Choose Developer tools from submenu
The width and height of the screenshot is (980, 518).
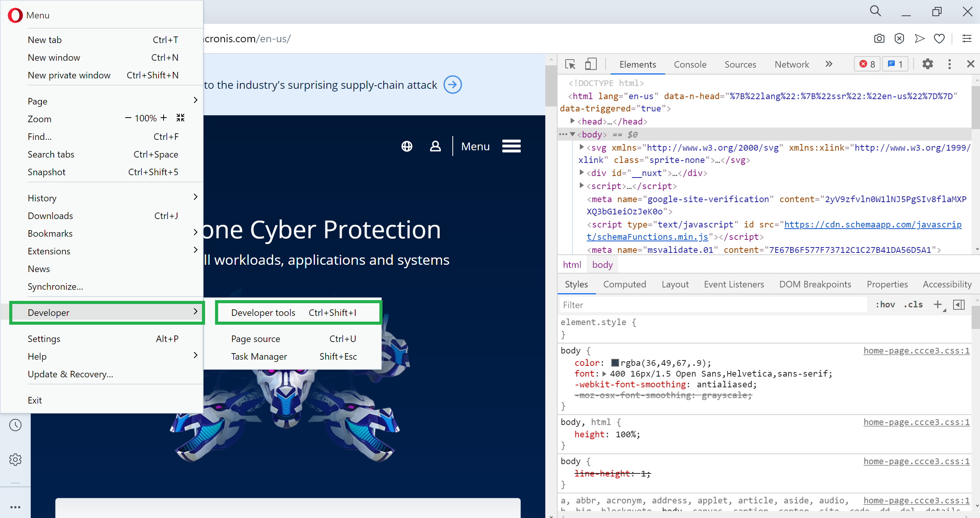[x=298, y=312]
